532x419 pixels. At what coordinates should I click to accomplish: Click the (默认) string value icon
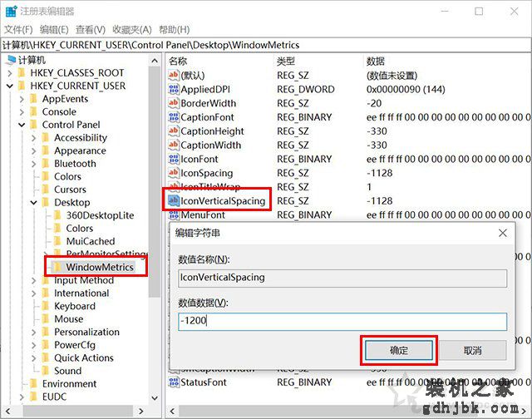(x=174, y=75)
